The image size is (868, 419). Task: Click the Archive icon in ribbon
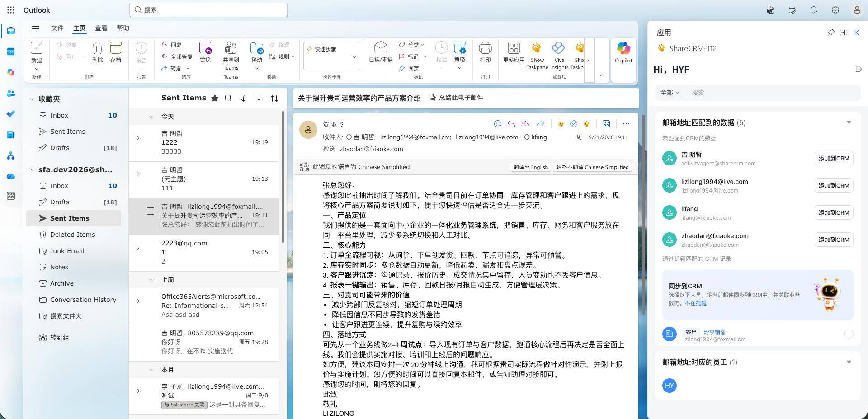[x=116, y=48]
